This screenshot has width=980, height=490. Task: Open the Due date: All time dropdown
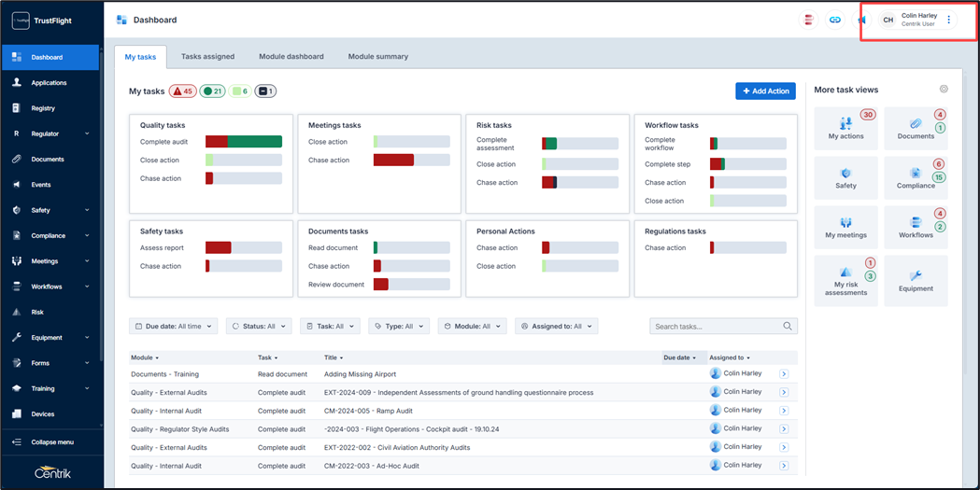174,327
